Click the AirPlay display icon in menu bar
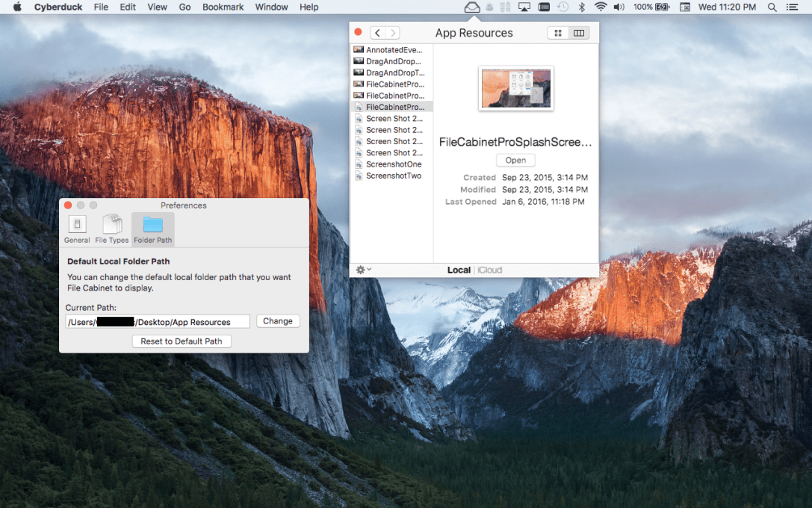 524,7
